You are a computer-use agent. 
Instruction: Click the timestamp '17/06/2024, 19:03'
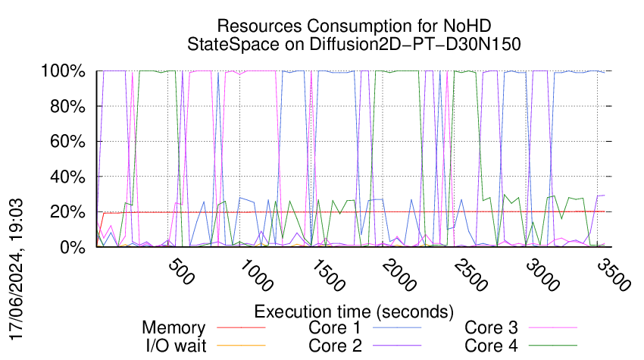coord(17,270)
